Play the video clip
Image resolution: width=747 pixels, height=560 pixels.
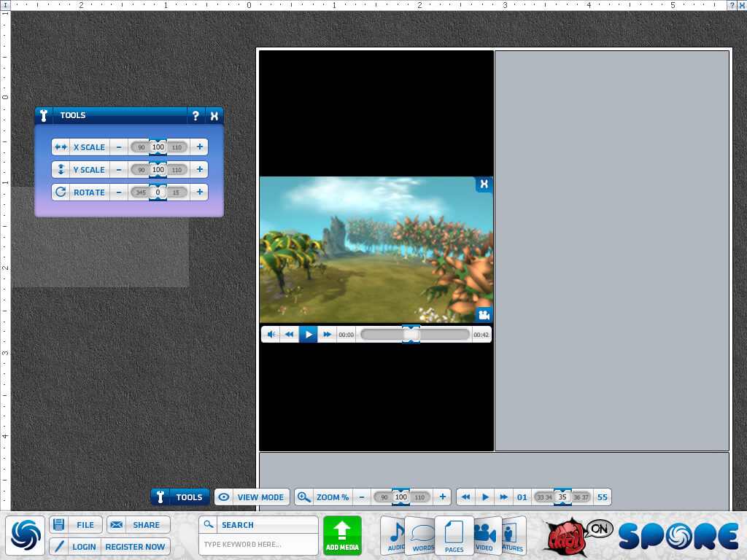click(x=309, y=335)
